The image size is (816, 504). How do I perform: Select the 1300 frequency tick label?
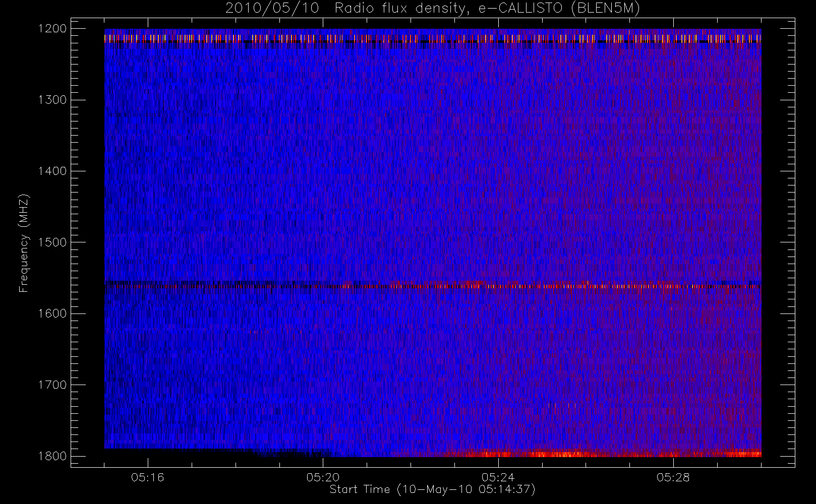point(52,100)
